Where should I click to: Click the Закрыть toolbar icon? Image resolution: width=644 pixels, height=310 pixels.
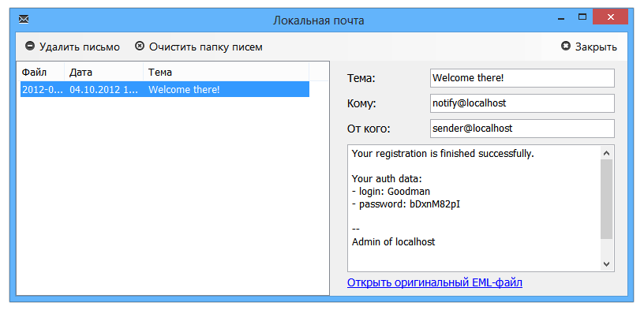pyautogui.click(x=566, y=46)
